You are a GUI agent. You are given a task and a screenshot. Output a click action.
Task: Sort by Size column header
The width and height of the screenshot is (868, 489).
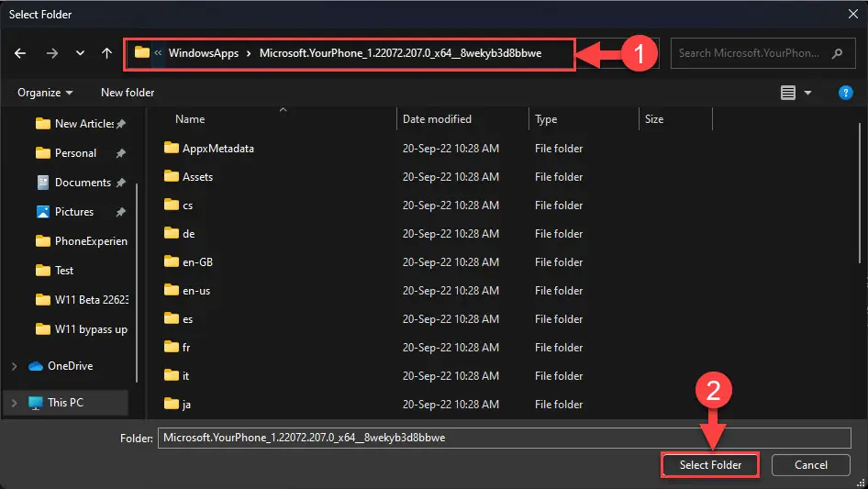[x=654, y=119]
